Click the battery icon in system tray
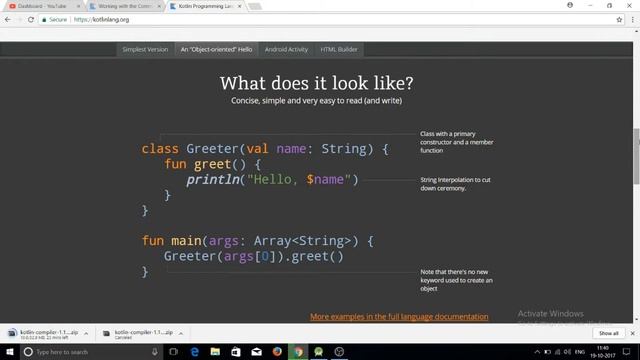This screenshot has height=360, width=640. click(x=547, y=352)
